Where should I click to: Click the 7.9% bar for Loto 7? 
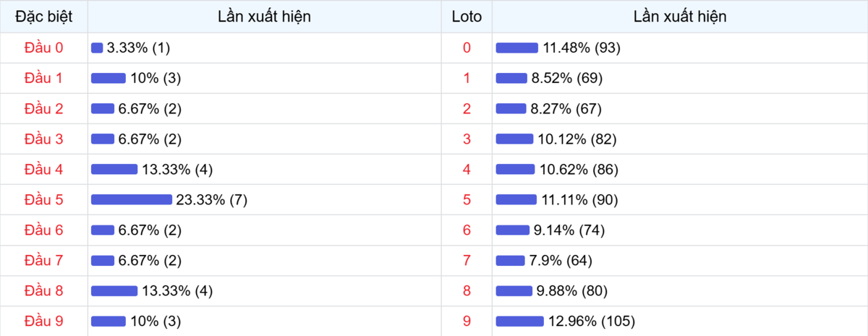tap(510, 261)
